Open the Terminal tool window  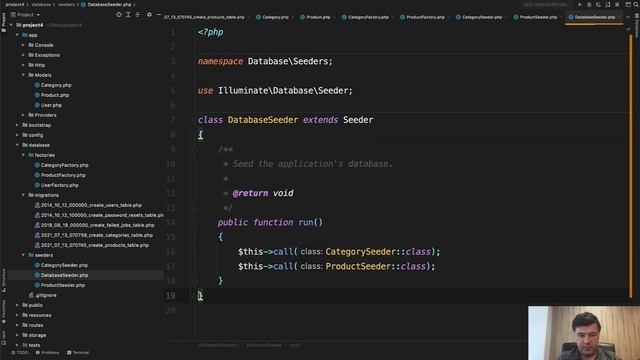pos(78,353)
